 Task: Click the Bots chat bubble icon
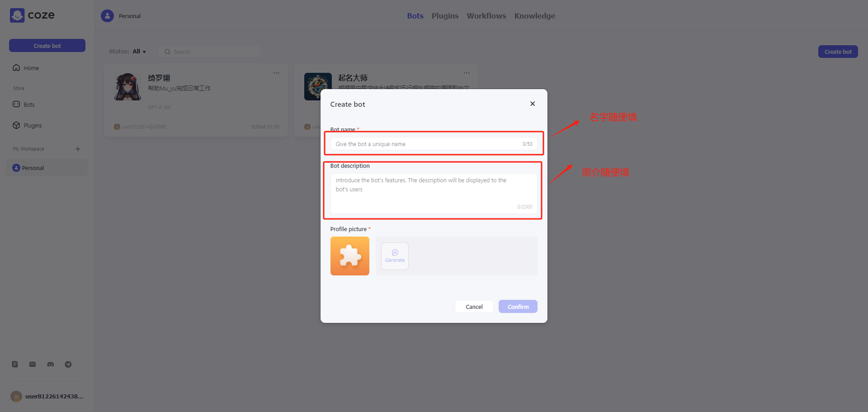tap(16, 104)
